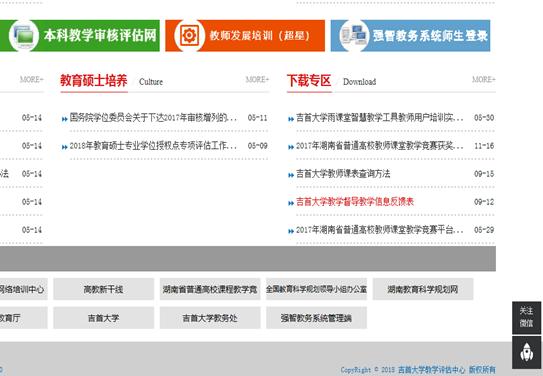This screenshot has height=376, width=543.
Task: Open 教师发展培训（超星）banner
Action: tap(245, 35)
